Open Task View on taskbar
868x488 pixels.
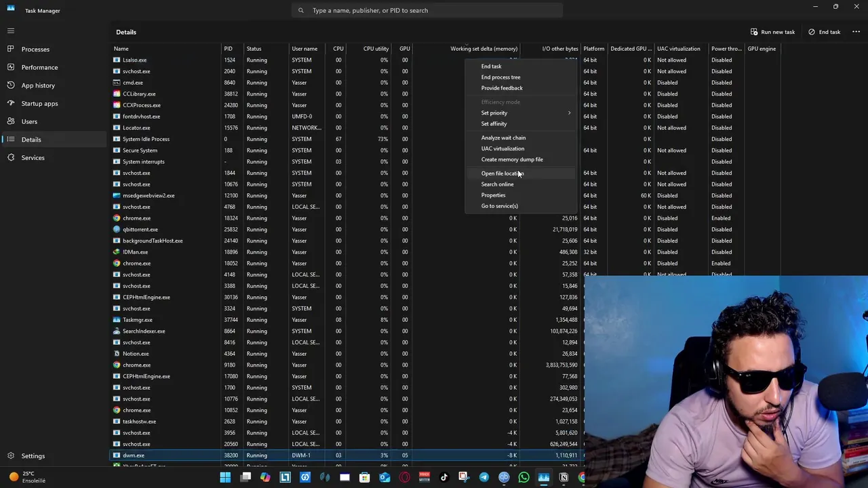(245, 477)
